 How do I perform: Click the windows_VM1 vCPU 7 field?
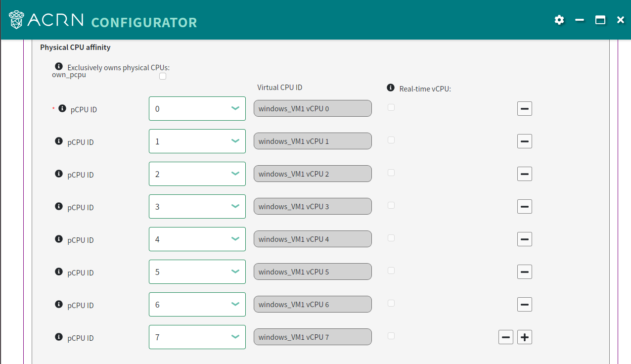click(313, 337)
